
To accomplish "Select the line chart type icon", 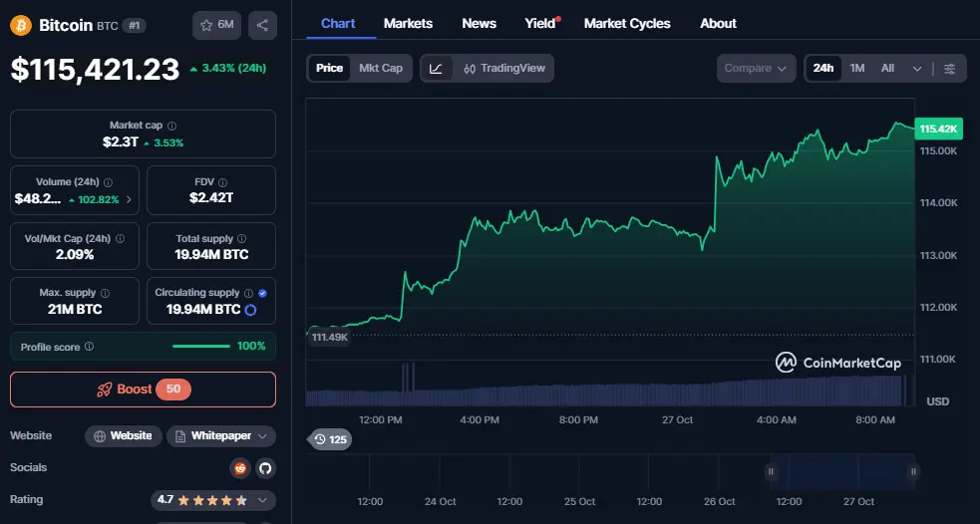I will 437,68.
